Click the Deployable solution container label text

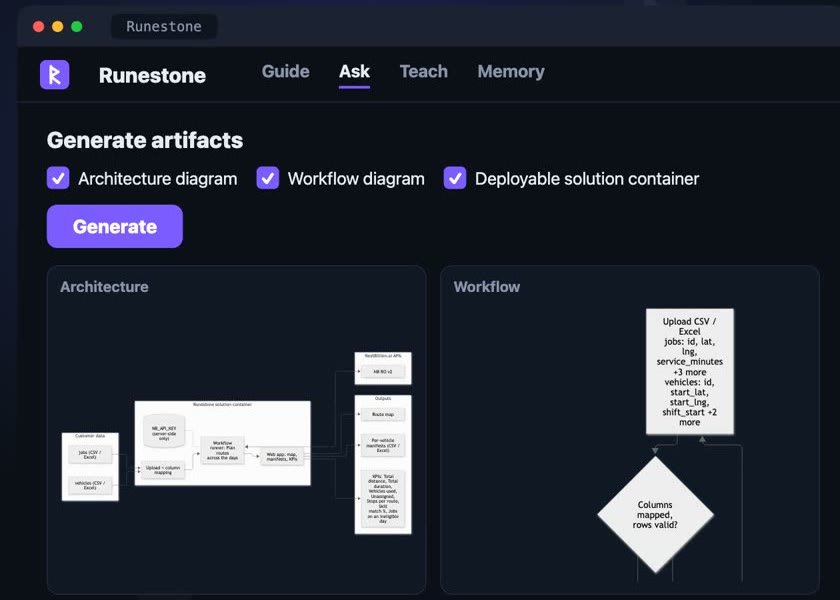pos(587,178)
